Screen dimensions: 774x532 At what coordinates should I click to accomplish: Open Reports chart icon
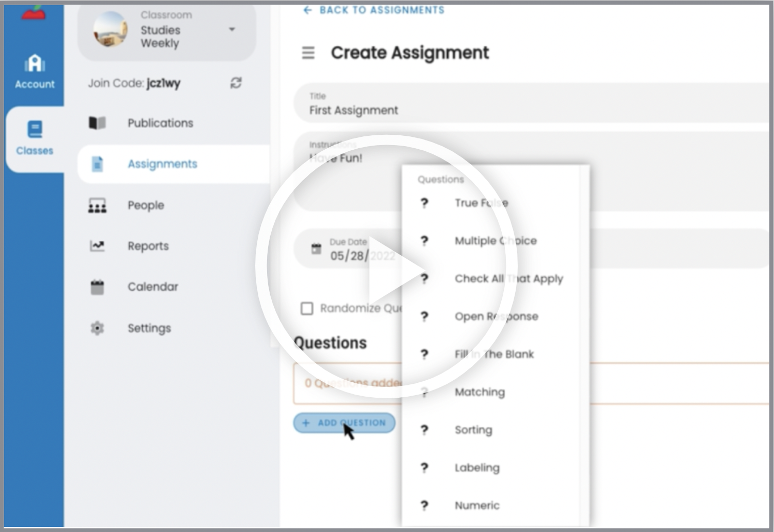point(97,246)
